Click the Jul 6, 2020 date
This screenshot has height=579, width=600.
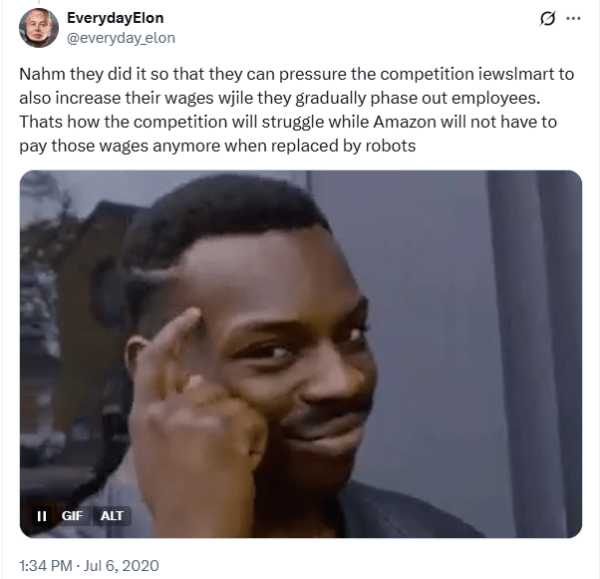[x=121, y=566]
